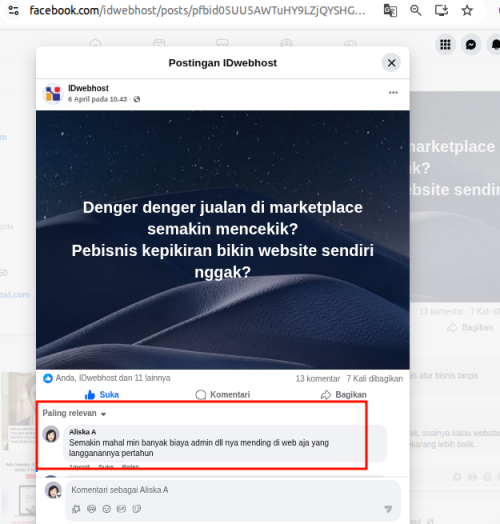Show who reacted: Anda, IDwebhost dan 11 lainnya

[113, 378]
